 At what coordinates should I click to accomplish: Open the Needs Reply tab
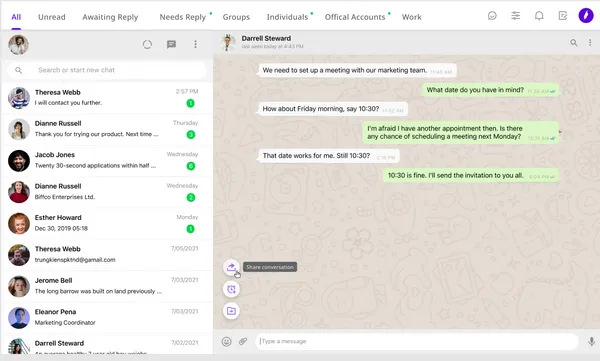click(x=183, y=17)
